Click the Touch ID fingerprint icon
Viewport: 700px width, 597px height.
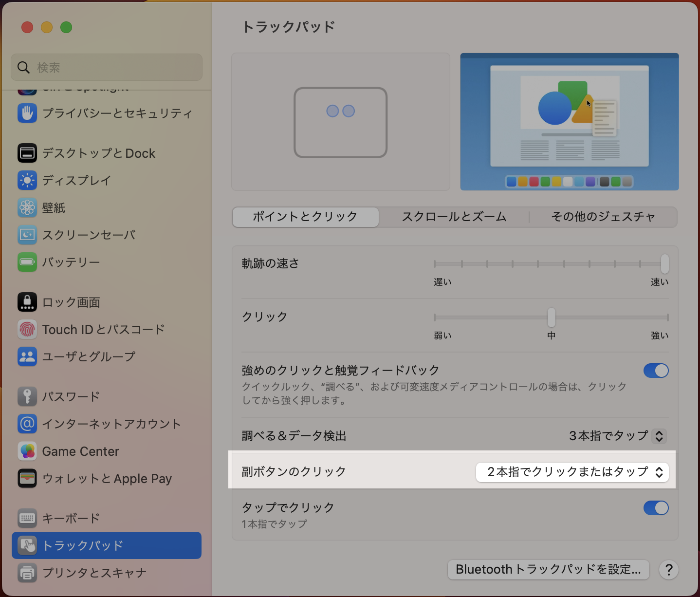tap(27, 329)
